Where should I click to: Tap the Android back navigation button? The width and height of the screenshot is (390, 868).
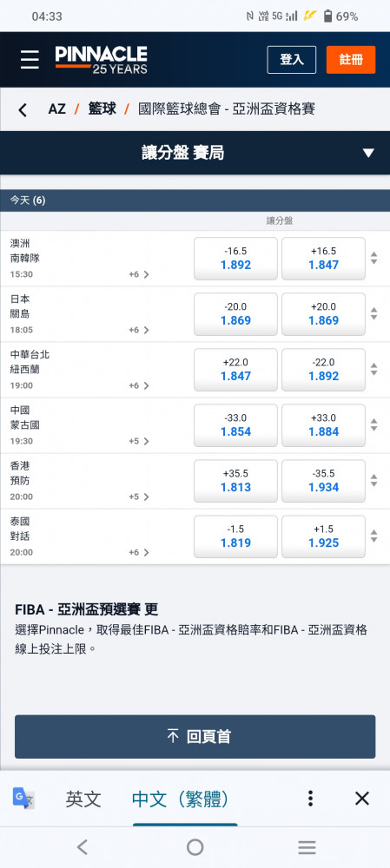[x=82, y=847]
